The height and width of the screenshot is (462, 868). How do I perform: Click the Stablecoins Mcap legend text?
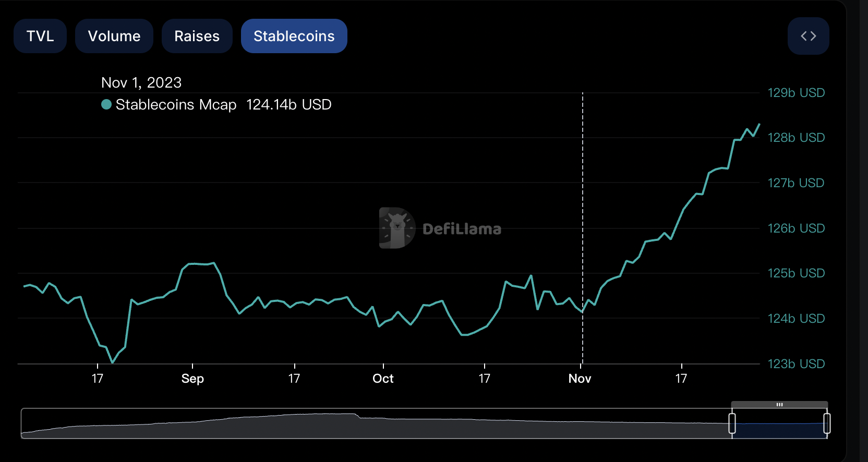[176, 105]
